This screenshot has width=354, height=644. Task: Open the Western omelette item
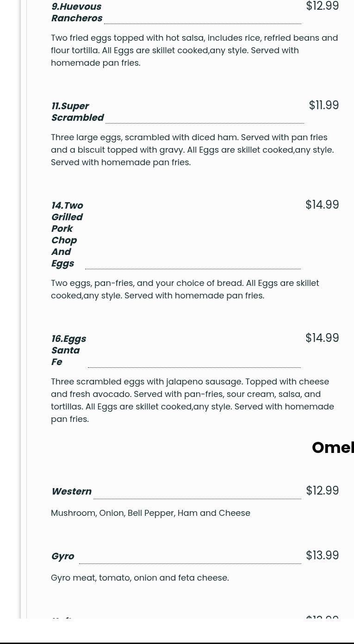coord(71,491)
